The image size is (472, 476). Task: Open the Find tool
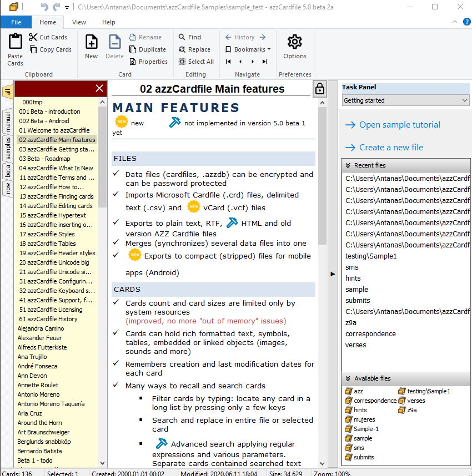190,37
